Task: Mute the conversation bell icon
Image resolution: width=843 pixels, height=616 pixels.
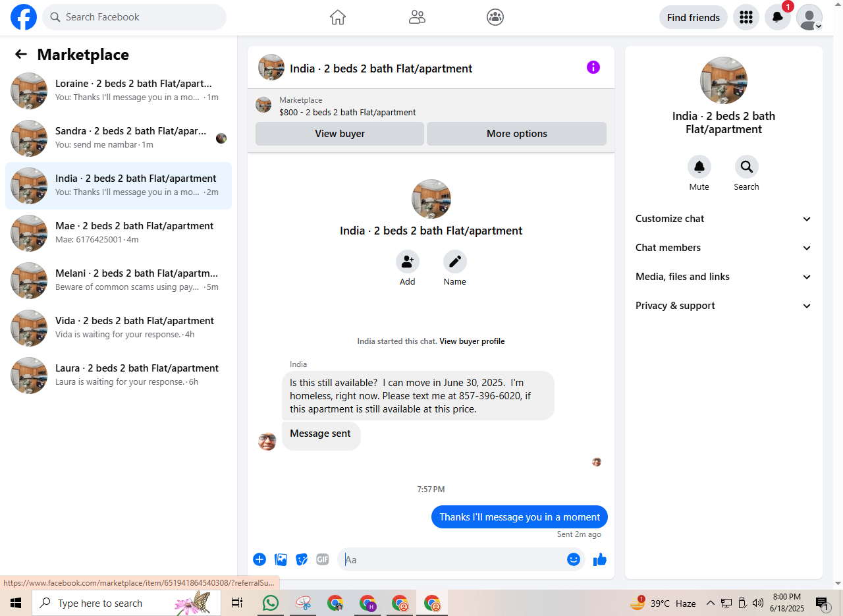Action: click(x=699, y=167)
